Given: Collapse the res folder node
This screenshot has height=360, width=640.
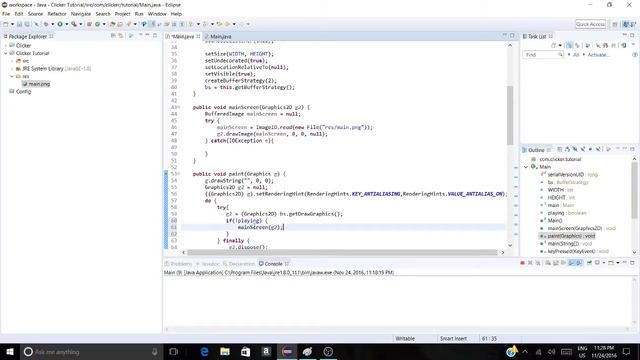Looking at the screenshot, I should [x=12, y=76].
